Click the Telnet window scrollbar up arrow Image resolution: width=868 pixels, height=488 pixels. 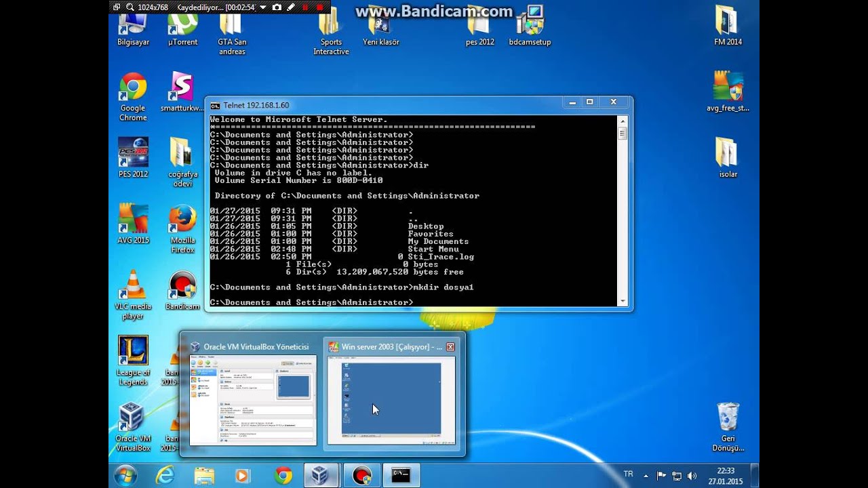(623, 121)
